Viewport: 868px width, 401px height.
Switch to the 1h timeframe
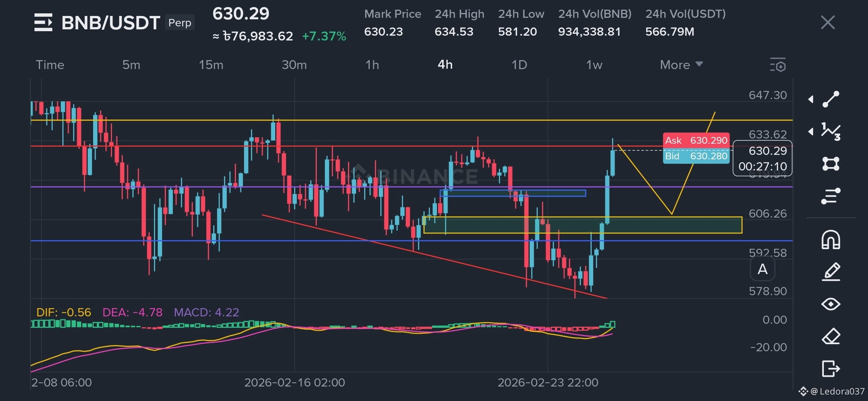point(372,65)
